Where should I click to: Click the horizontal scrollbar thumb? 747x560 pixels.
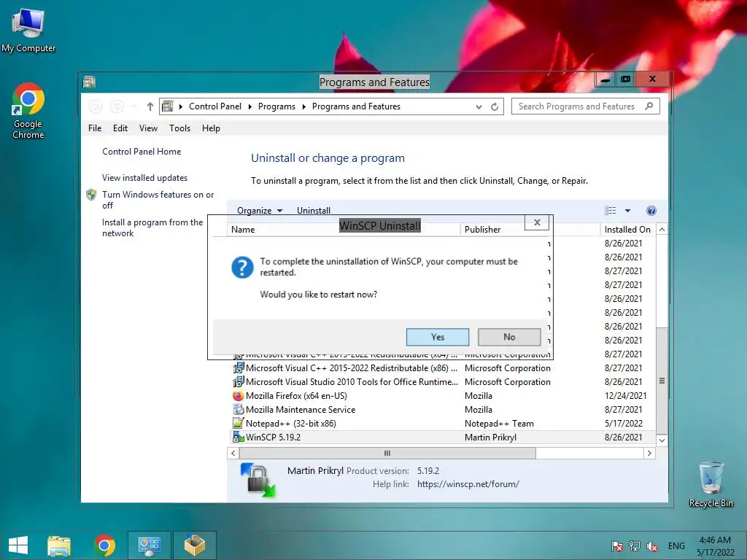[x=387, y=453]
